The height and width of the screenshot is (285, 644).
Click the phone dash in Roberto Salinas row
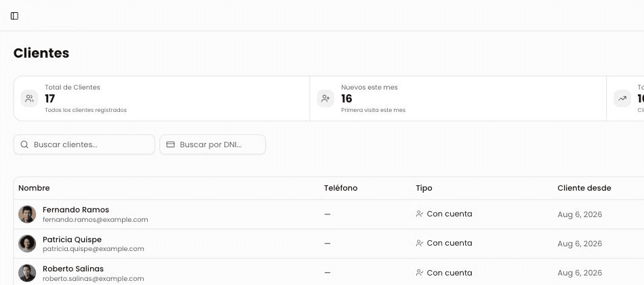click(327, 273)
